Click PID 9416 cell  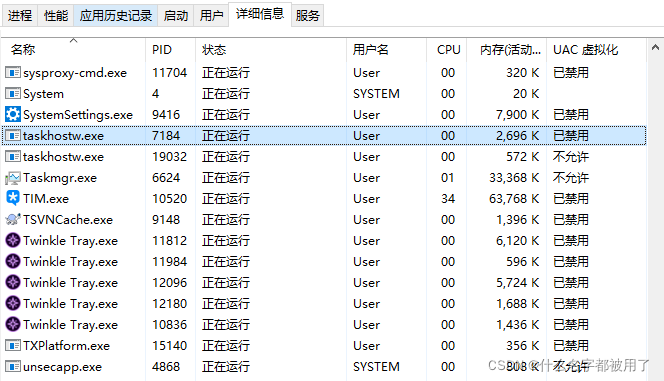[166, 114]
